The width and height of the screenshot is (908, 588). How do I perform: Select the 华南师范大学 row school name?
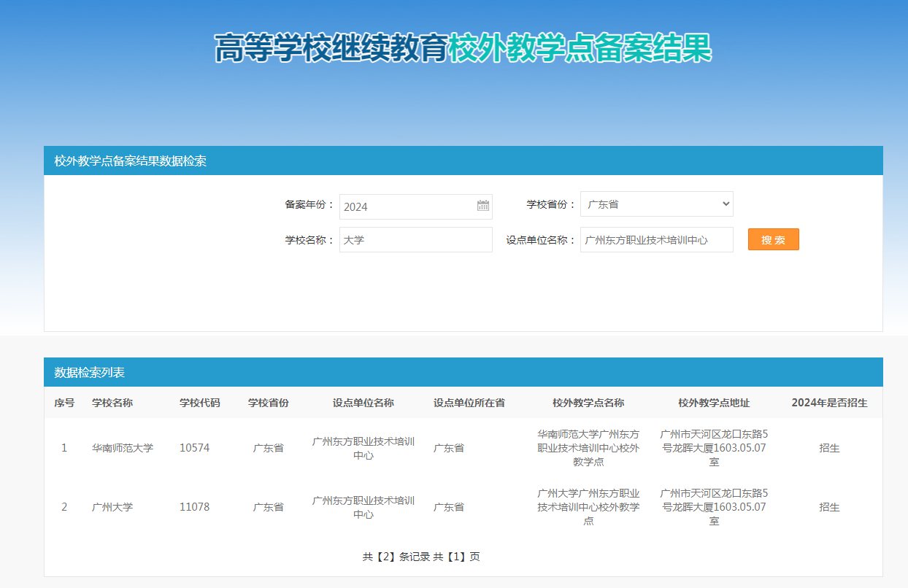click(123, 448)
